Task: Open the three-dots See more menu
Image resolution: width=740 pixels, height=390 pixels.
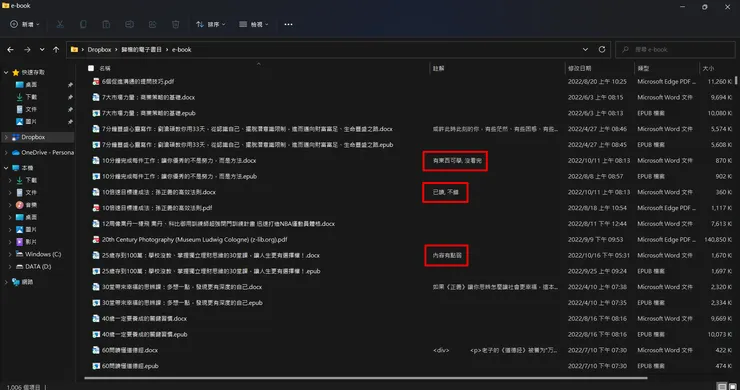Action: tap(288, 24)
